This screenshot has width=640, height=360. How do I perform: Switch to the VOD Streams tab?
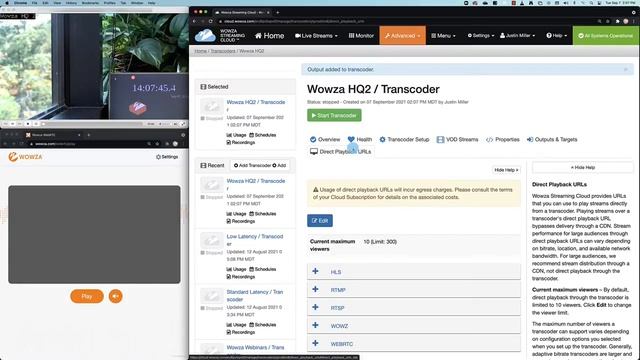457,140
